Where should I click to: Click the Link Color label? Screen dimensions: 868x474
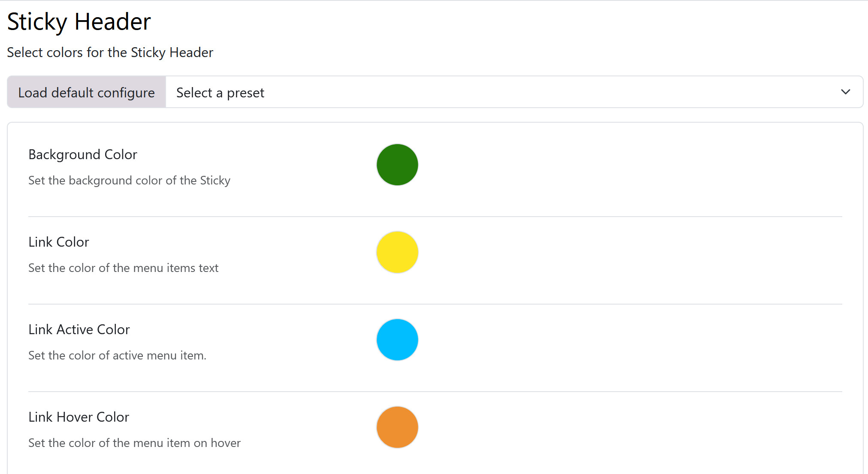59,242
